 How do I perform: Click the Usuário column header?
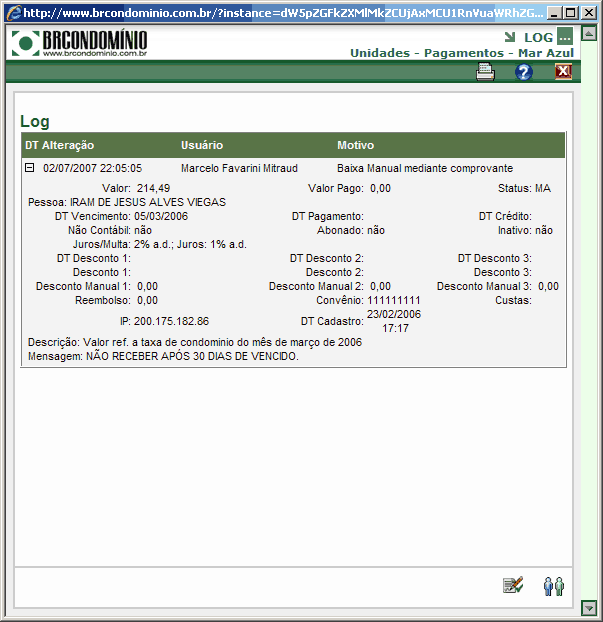click(x=202, y=145)
